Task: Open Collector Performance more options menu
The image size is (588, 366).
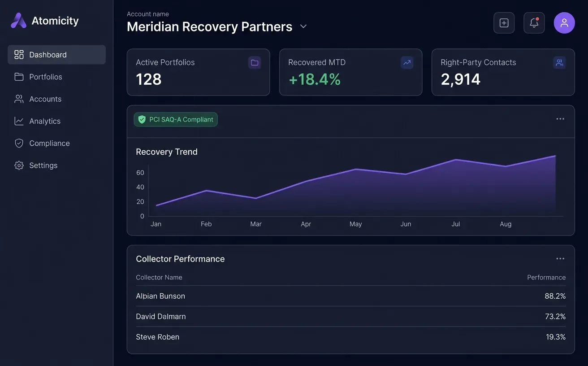Action: 560,259
